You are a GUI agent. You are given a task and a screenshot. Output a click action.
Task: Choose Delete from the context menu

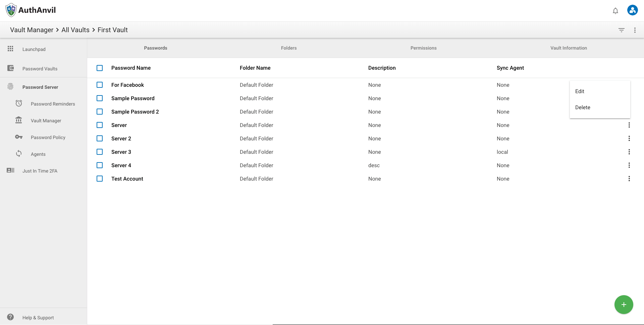(600, 107)
